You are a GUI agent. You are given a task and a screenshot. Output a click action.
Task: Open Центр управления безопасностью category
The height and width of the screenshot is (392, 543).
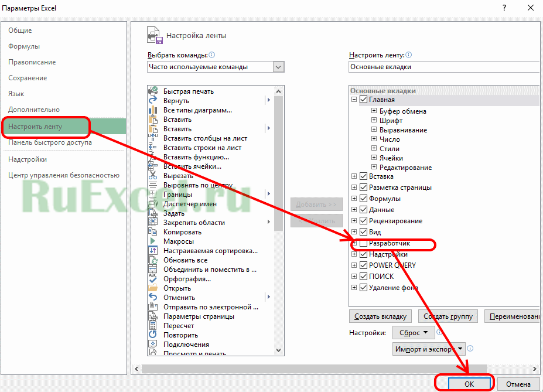tap(64, 175)
